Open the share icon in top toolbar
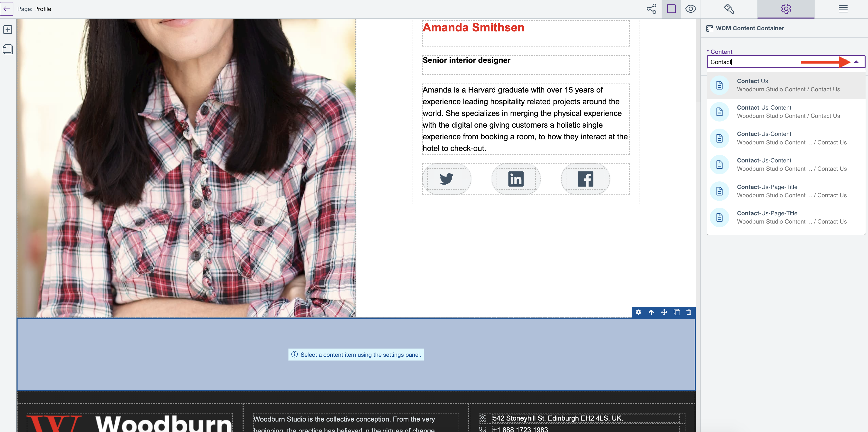 click(651, 9)
